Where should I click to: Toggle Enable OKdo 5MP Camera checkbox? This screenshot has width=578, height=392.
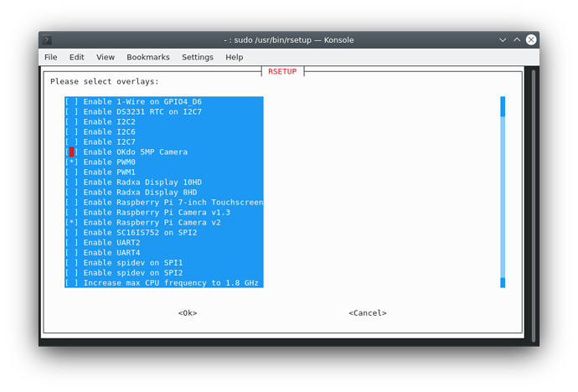71,152
